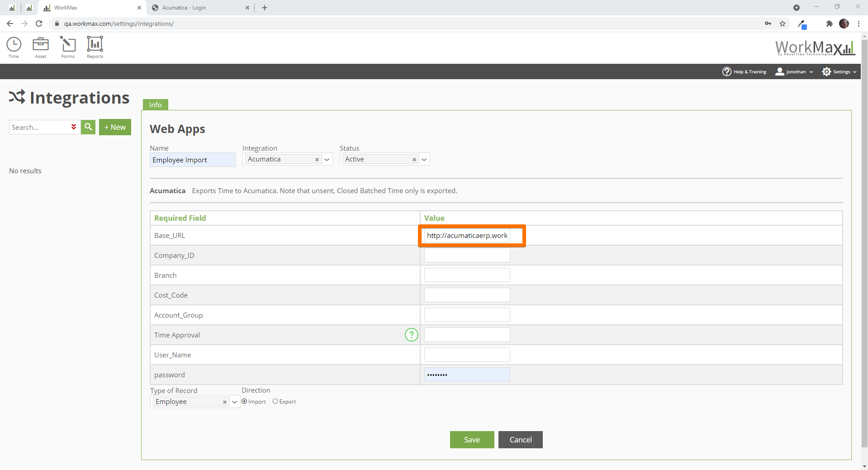This screenshot has width=868, height=470.
Task: Open the Chrome three-dot menu
Action: [859, 24]
